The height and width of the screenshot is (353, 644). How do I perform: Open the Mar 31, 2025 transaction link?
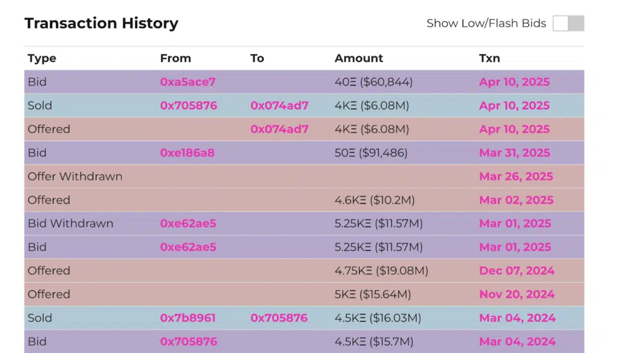click(x=514, y=153)
